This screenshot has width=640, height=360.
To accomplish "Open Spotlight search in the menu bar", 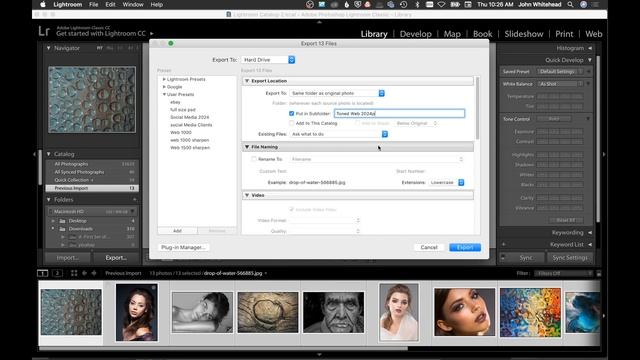I will (x=570, y=4).
